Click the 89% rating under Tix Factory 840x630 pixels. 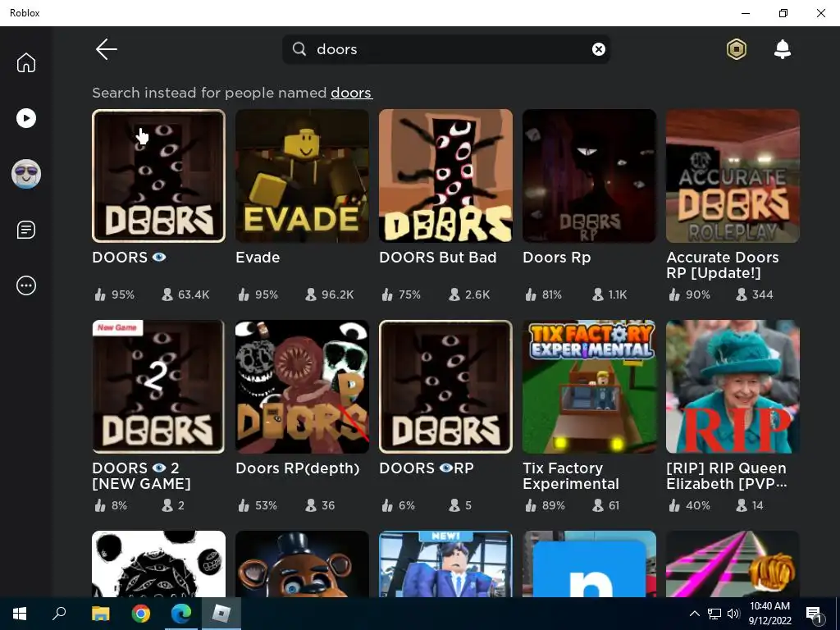point(545,505)
